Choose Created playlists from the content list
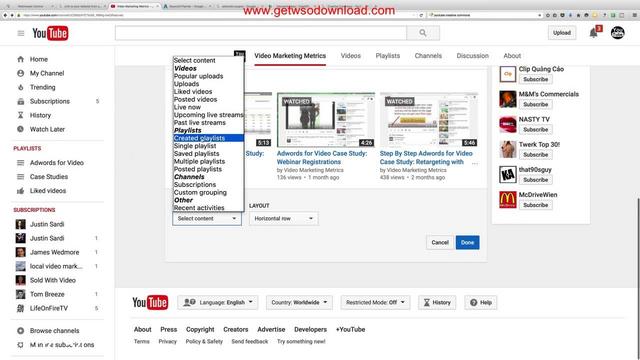Screen dimensions: 640x360 (x=209, y=138)
